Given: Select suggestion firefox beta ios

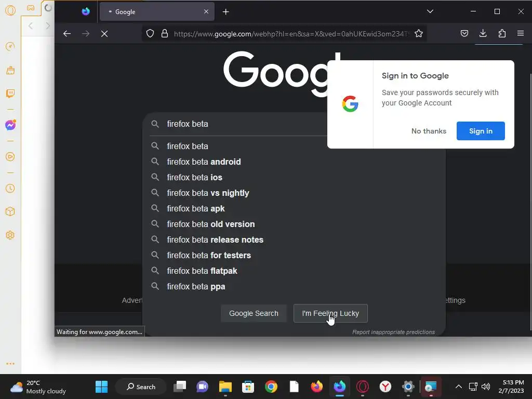Looking at the screenshot, I should (294, 178).
